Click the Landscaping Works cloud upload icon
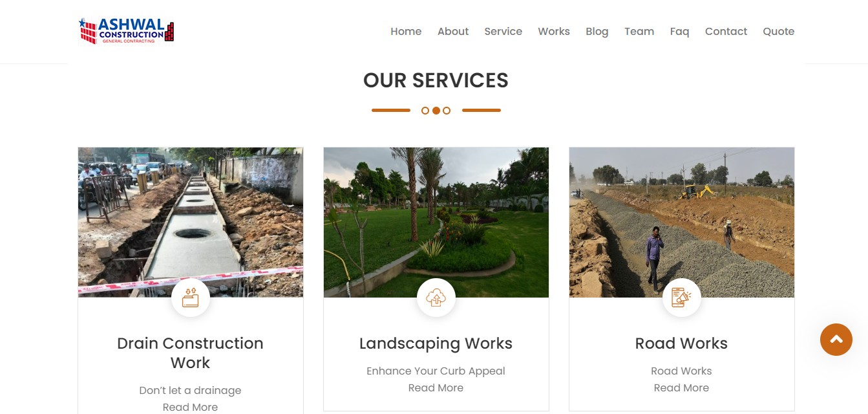This screenshot has width=868, height=414. pyautogui.click(x=436, y=298)
